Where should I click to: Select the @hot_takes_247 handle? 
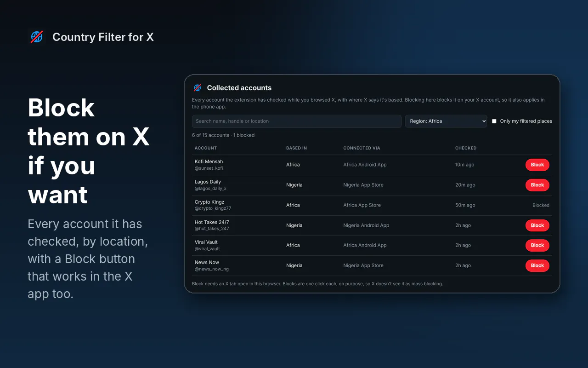(212, 229)
